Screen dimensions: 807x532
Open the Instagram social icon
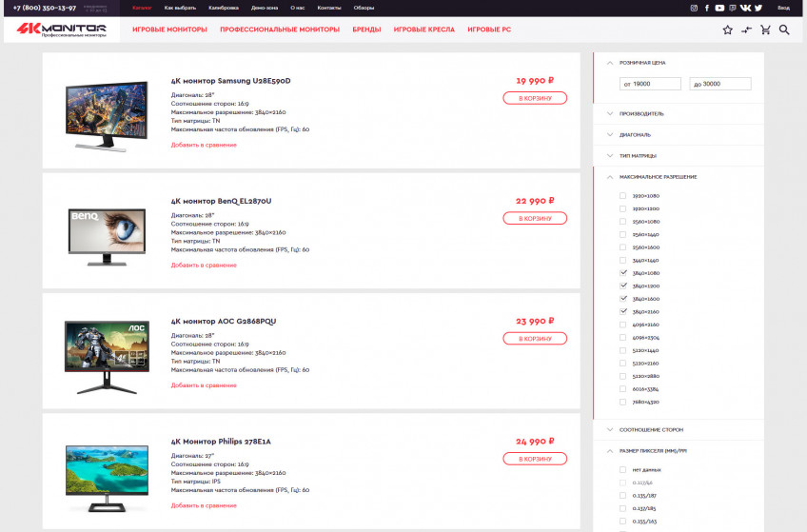coord(694,8)
